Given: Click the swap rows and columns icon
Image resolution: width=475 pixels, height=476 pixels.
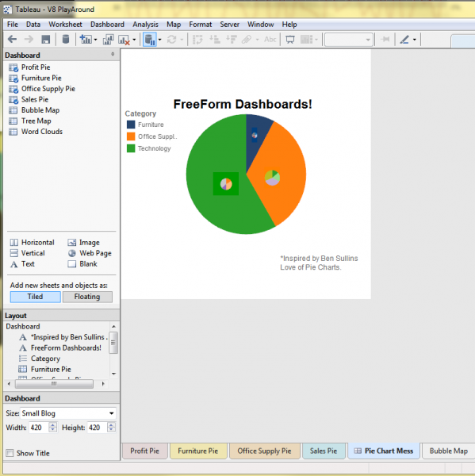Looking at the screenshot, I should 197,40.
